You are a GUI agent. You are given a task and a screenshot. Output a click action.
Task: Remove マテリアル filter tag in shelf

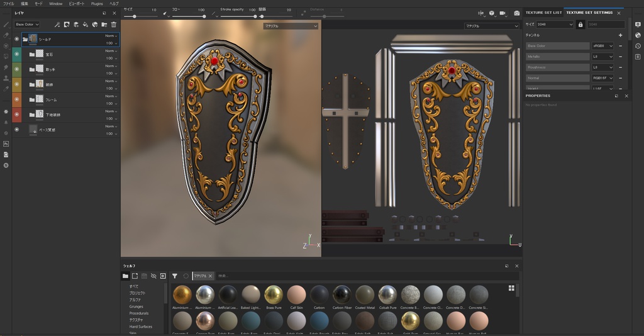point(210,276)
